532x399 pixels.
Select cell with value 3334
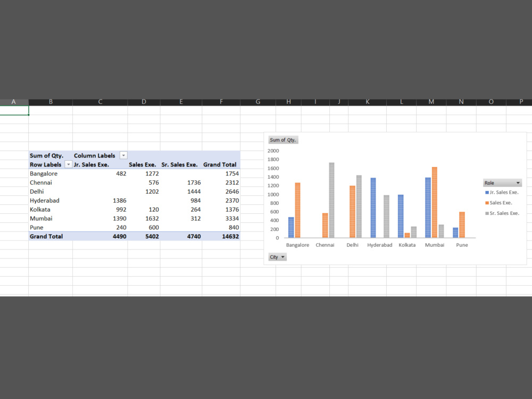[221, 219]
